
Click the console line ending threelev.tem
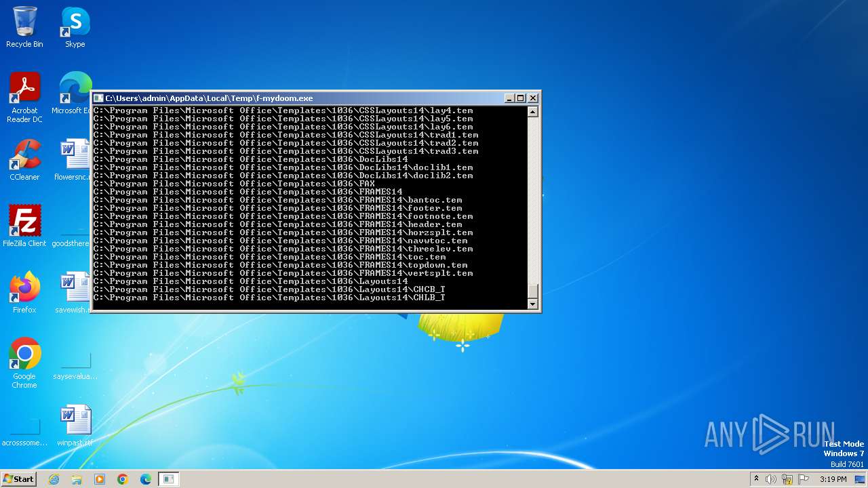pos(283,249)
